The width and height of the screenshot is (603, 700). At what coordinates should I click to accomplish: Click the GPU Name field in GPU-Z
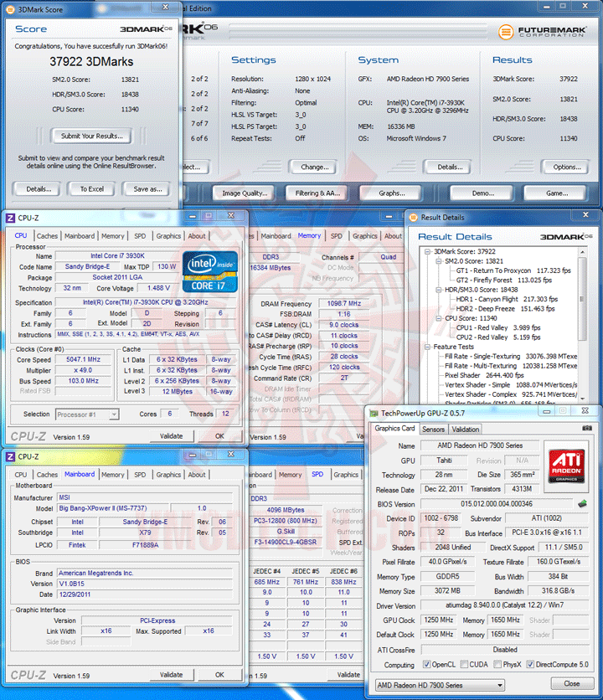480,445
